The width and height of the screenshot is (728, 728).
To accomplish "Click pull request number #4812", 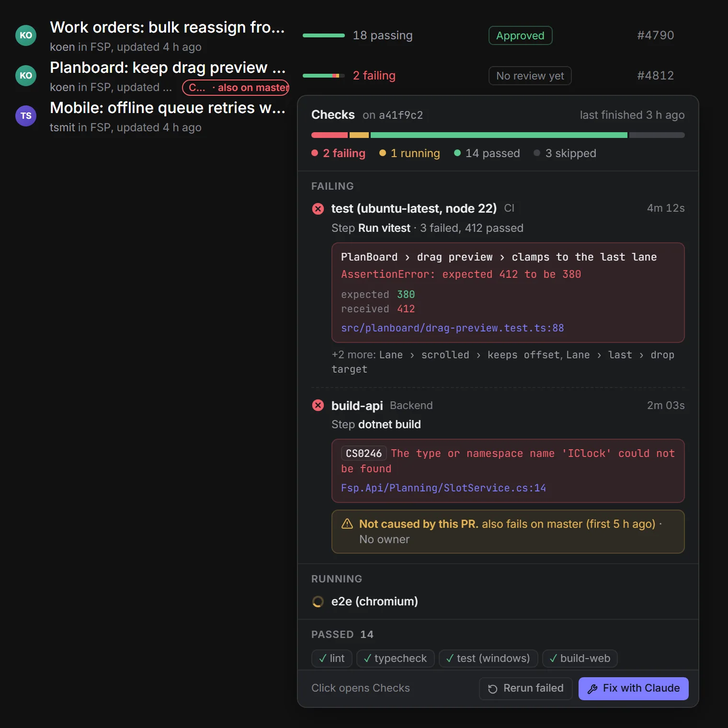I will point(655,76).
